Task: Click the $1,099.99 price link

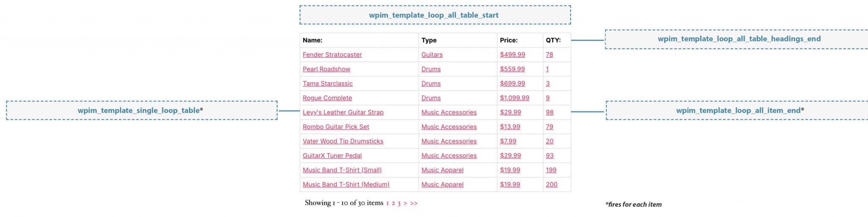Action: click(515, 98)
